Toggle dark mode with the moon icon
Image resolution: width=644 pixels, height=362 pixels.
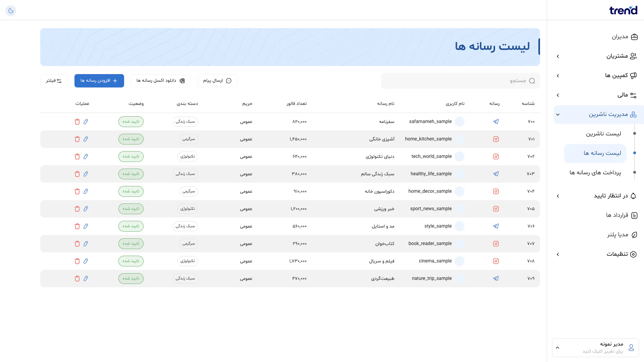coord(11,11)
